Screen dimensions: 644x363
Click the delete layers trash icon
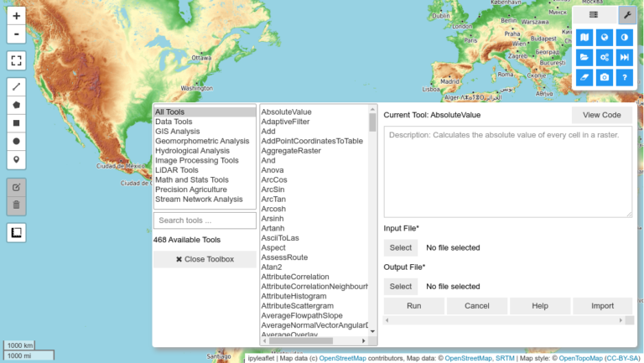pyautogui.click(x=17, y=205)
